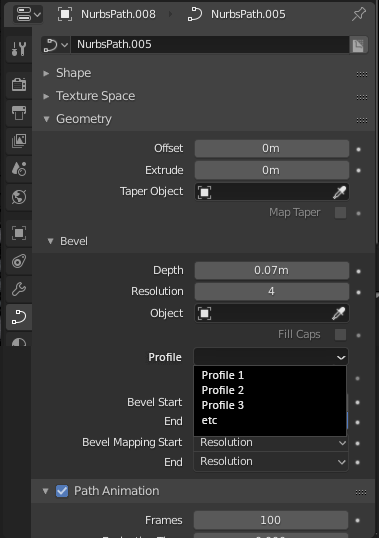The width and height of the screenshot is (379, 538).
Task: Open the World properties tab
Action: coord(19,197)
